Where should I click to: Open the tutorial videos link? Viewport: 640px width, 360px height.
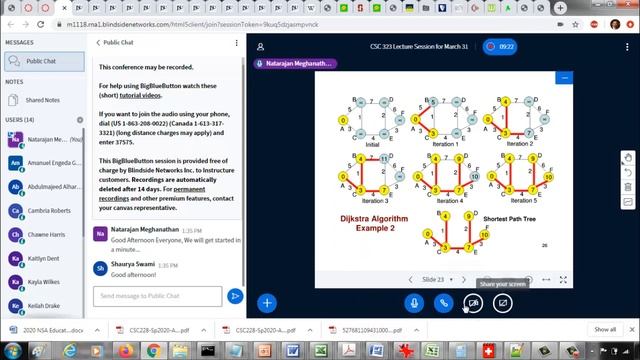click(140, 96)
